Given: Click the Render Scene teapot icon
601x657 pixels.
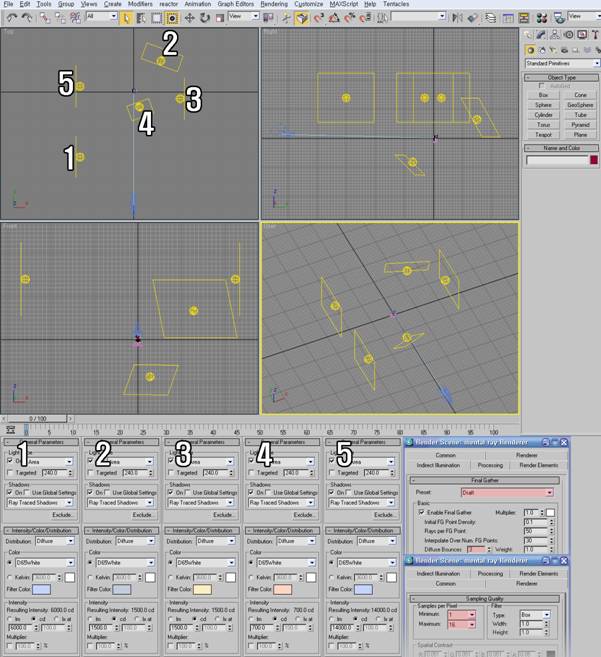Looking at the screenshot, I should [x=559, y=18].
